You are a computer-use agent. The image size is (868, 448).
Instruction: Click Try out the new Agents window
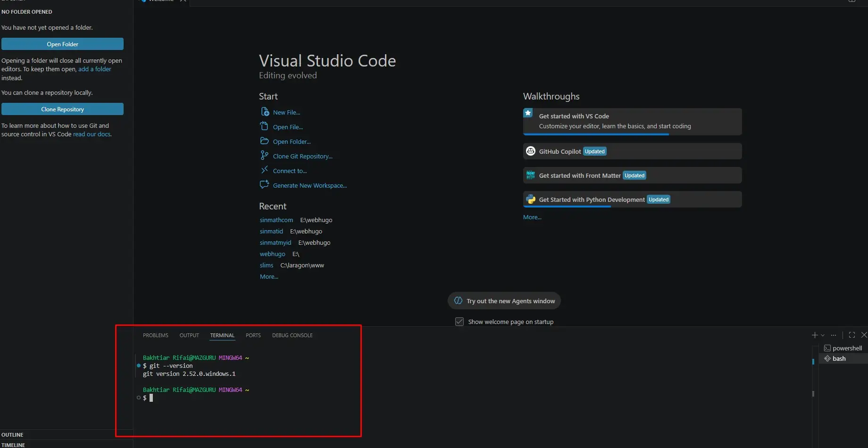click(504, 301)
